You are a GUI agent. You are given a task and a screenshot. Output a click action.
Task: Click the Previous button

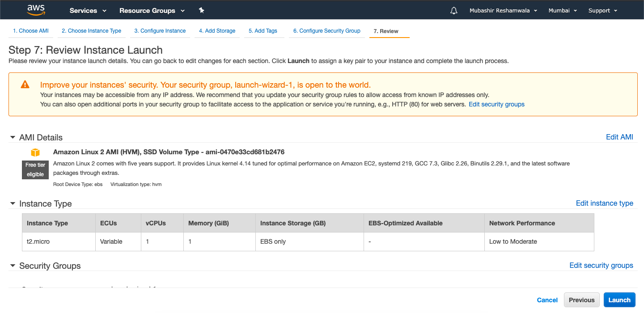(582, 300)
